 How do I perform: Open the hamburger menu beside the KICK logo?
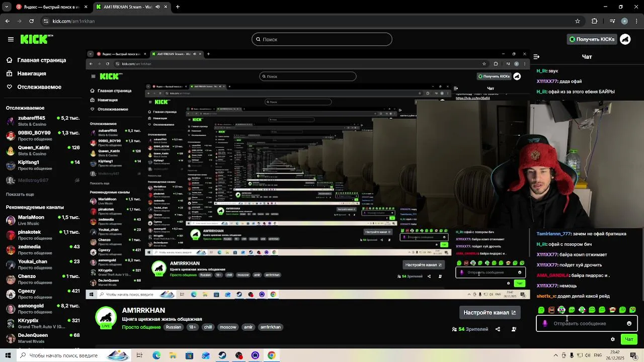(11, 39)
